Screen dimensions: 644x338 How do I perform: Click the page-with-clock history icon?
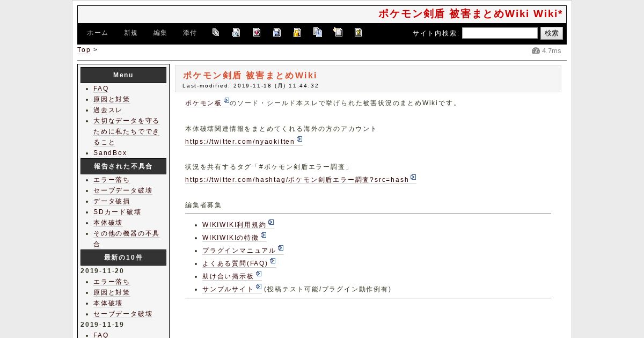[x=236, y=32]
